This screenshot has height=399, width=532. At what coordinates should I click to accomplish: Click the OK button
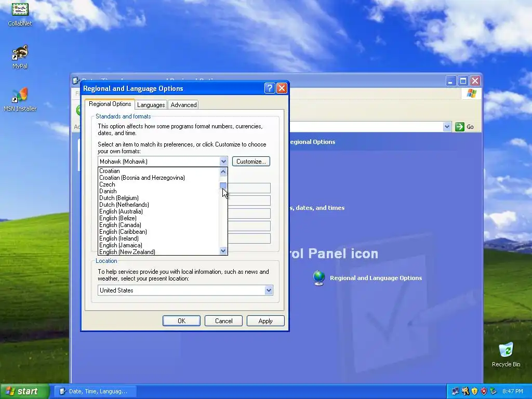[181, 321]
